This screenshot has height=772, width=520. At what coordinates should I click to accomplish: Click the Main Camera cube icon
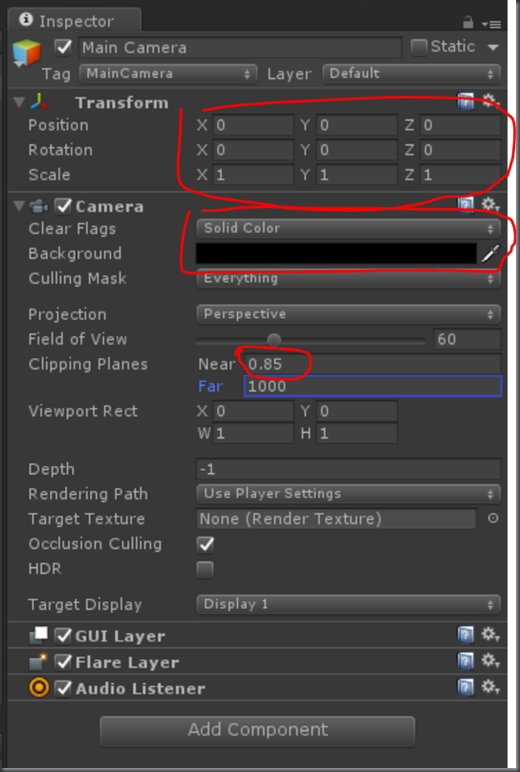click(x=27, y=53)
